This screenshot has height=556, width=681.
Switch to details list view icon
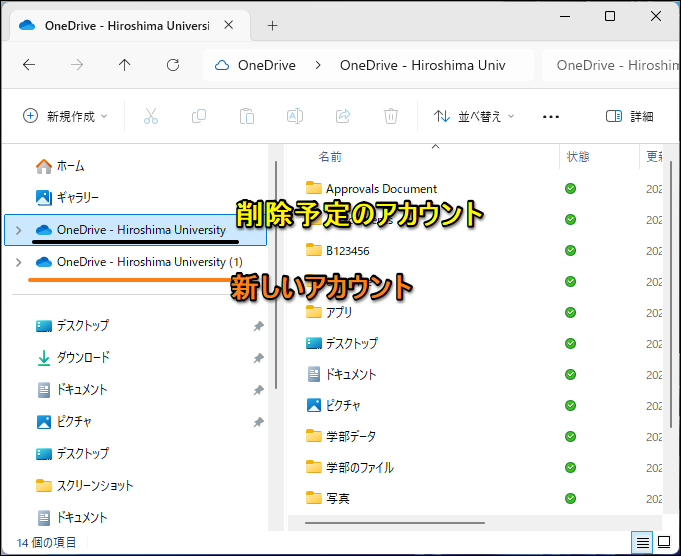[x=643, y=542]
